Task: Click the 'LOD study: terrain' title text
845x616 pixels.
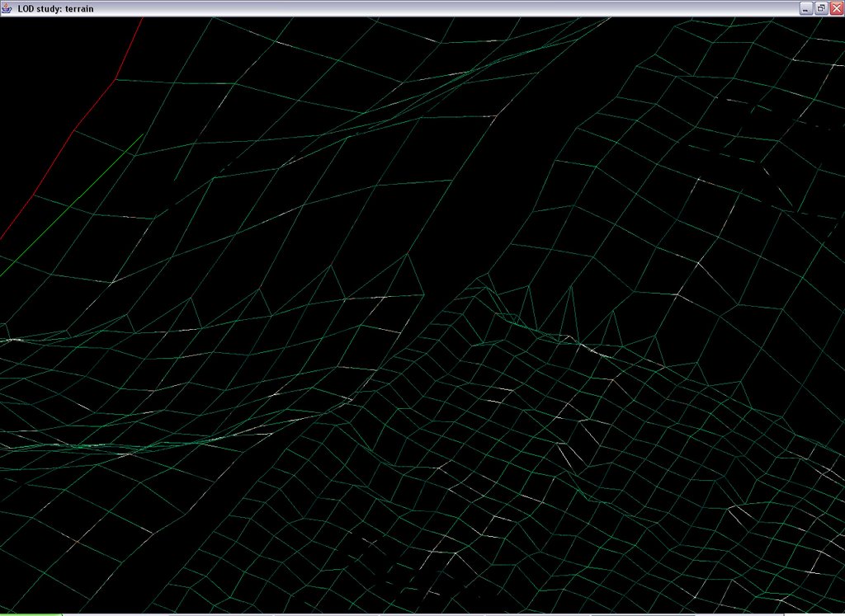Action: pyautogui.click(x=55, y=9)
